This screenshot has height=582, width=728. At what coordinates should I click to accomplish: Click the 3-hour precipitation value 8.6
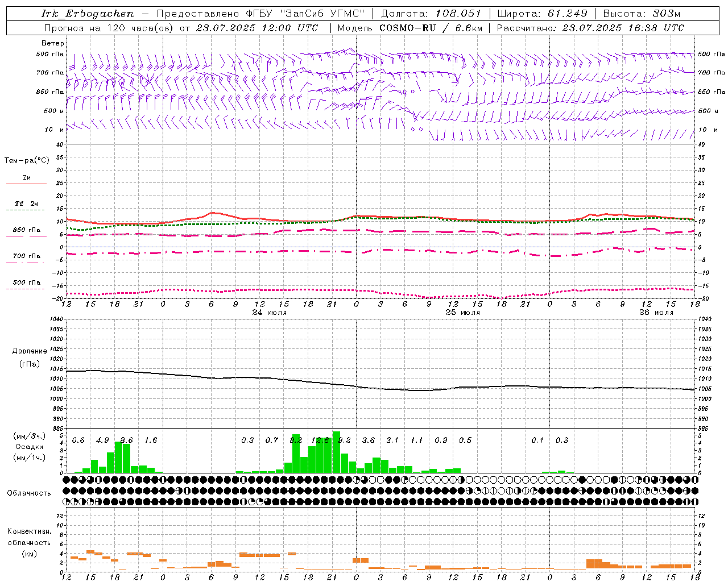click(x=127, y=440)
